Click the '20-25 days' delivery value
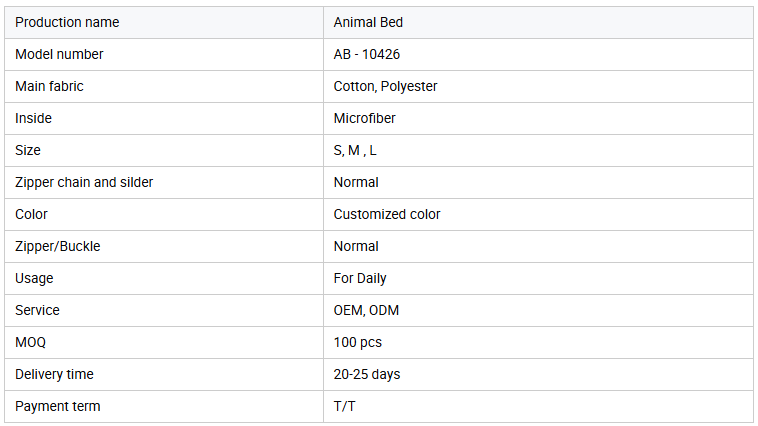This screenshot has width=758, height=426. (366, 374)
